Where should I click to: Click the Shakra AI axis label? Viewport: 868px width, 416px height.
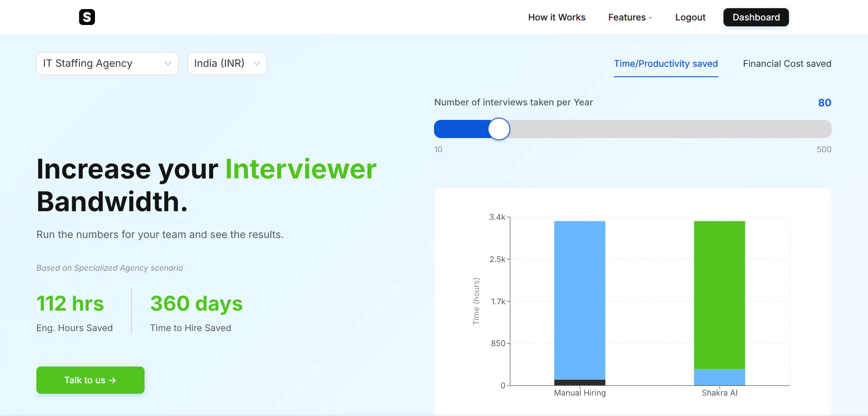click(x=719, y=393)
